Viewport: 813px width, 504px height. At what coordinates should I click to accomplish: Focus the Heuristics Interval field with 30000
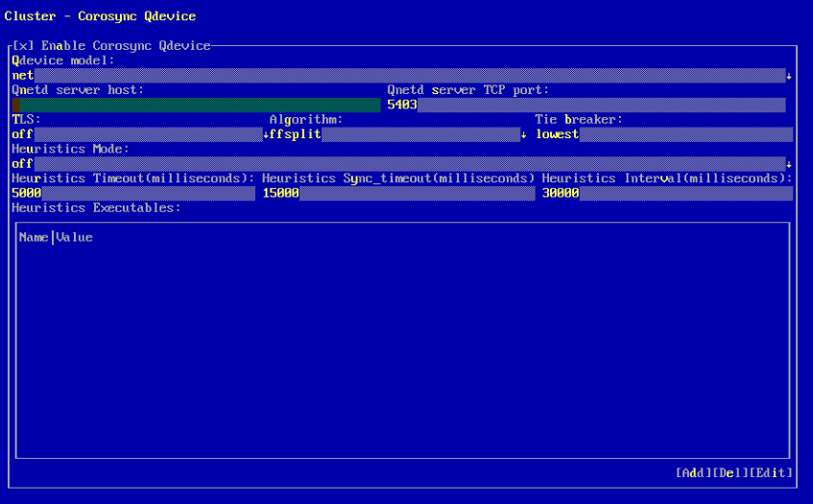pos(667,193)
